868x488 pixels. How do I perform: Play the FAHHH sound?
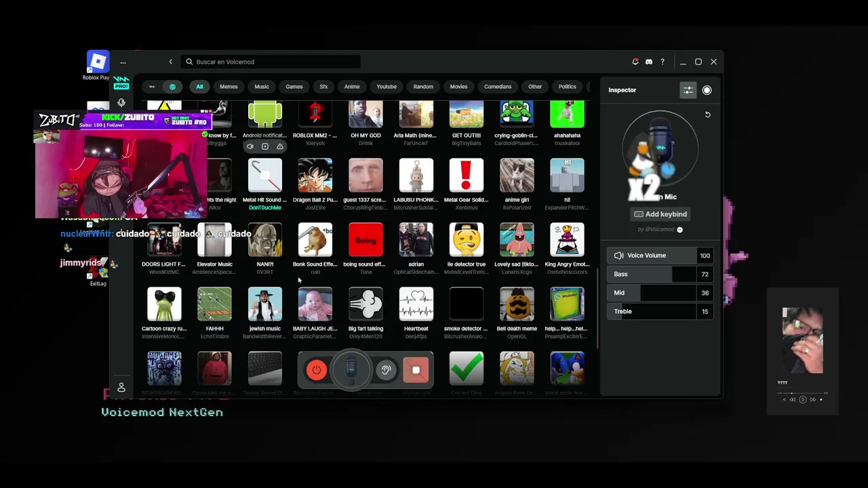pyautogui.click(x=214, y=304)
